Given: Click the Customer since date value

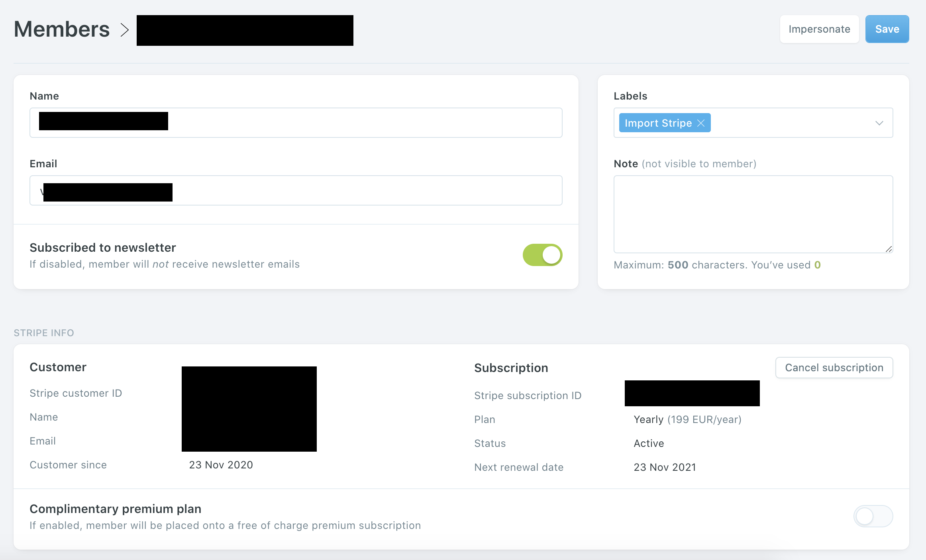Looking at the screenshot, I should [x=221, y=465].
